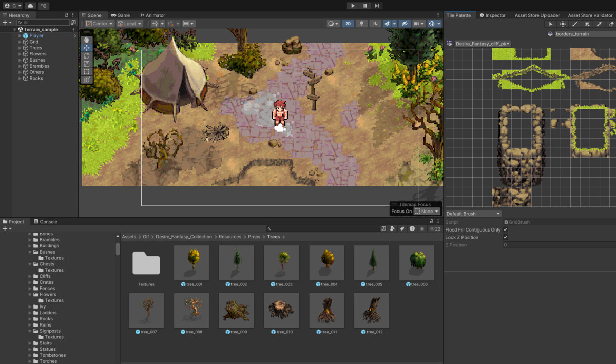This screenshot has width=616, height=364.
Task: Open the Asset Store Validator tab
Action: click(x=590, y=15)
